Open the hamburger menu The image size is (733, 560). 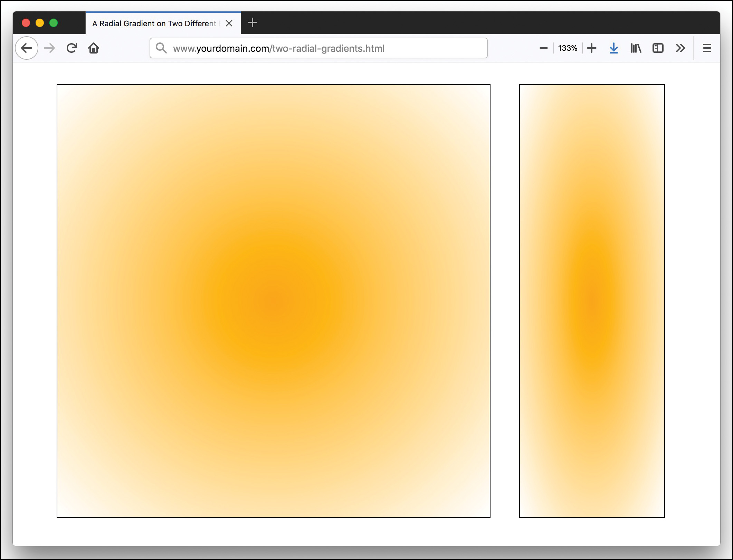pyautogui.click(x=707, y=48)
